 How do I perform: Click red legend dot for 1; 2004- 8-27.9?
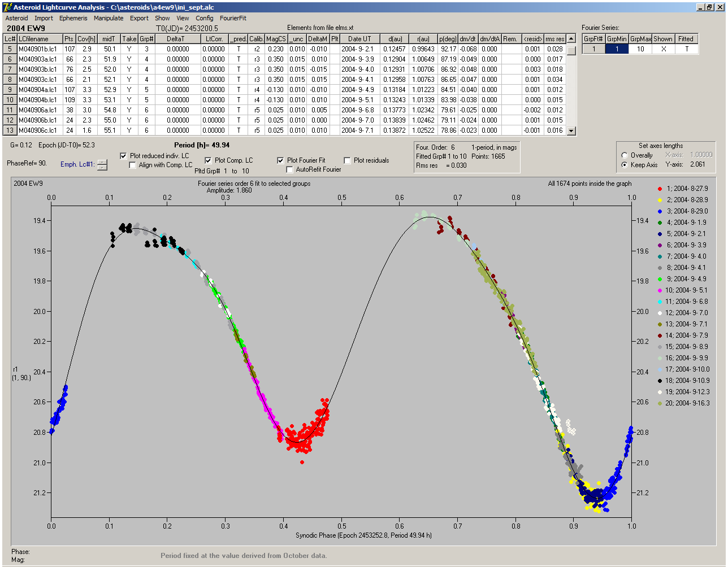click(660, 189)
